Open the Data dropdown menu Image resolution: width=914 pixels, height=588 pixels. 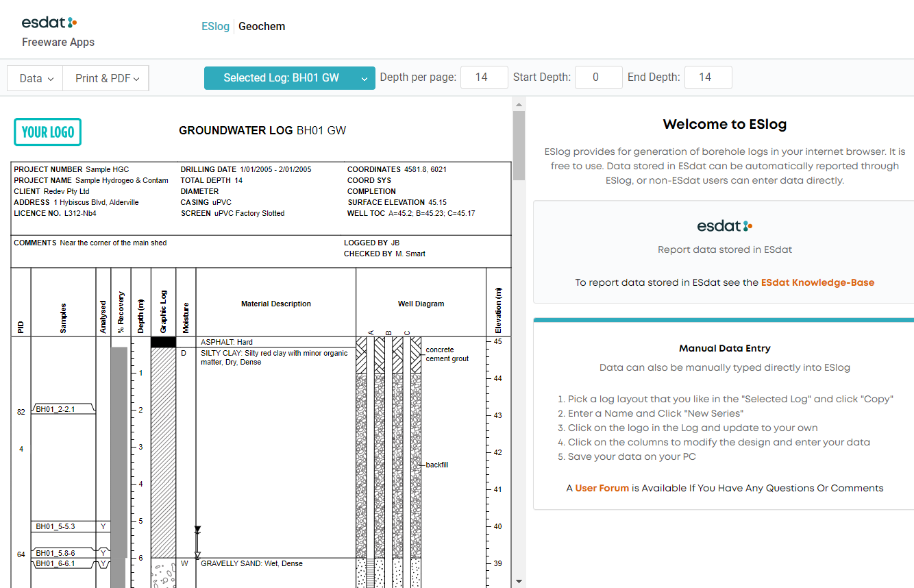pos(35,78)
